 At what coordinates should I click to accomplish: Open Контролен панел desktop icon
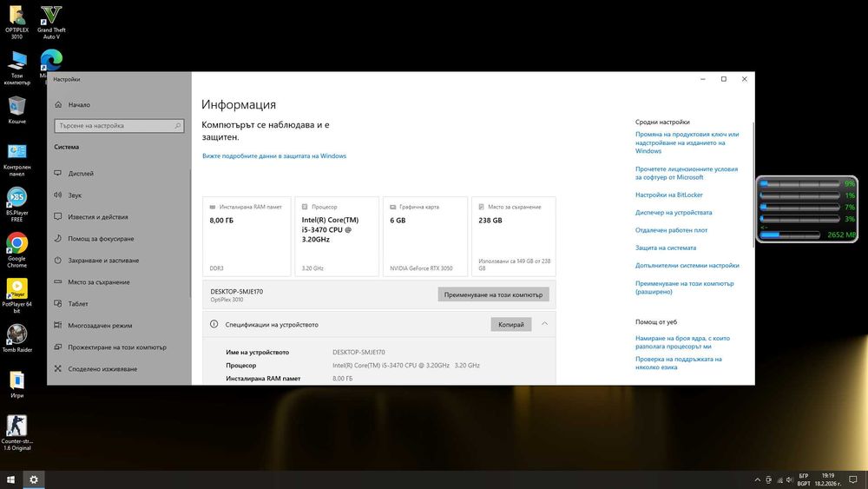[x=17, y=160]
